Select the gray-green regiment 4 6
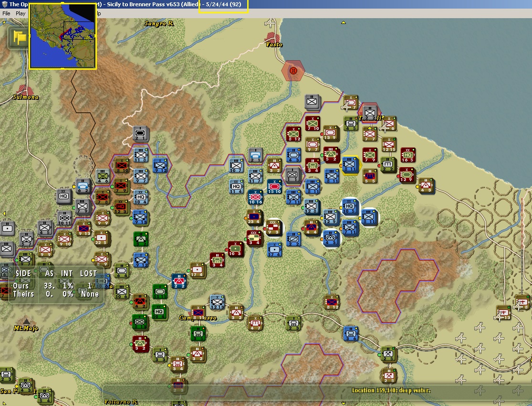Viewport: 532px width, 406px height. pos(103,176)
